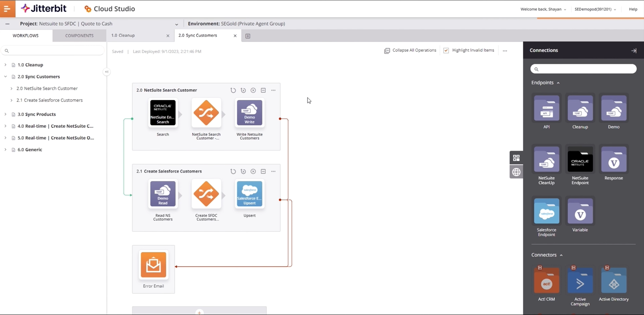
Task: Collapse the 2.0 Sync Customers workflow
Action: (5, 76)
